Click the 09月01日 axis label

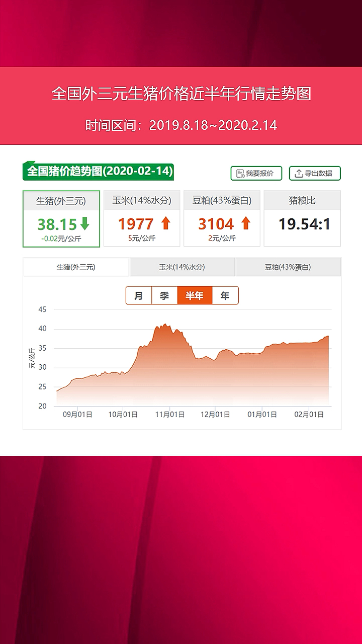click(x=77, y=415)
